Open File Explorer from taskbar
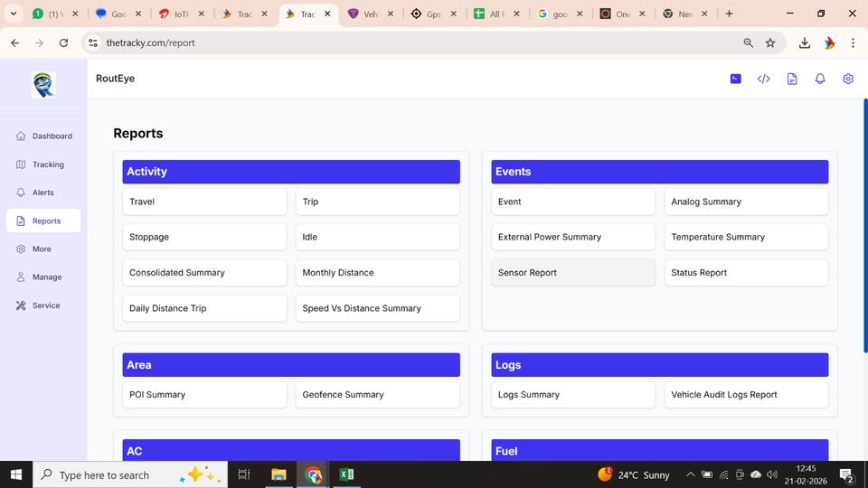Image resolution: width=868 pixels, height=488 pixels. (x=278, y=474)
